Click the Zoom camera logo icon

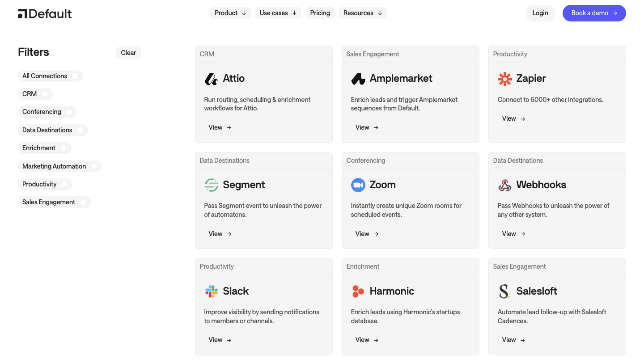point(358,185)
